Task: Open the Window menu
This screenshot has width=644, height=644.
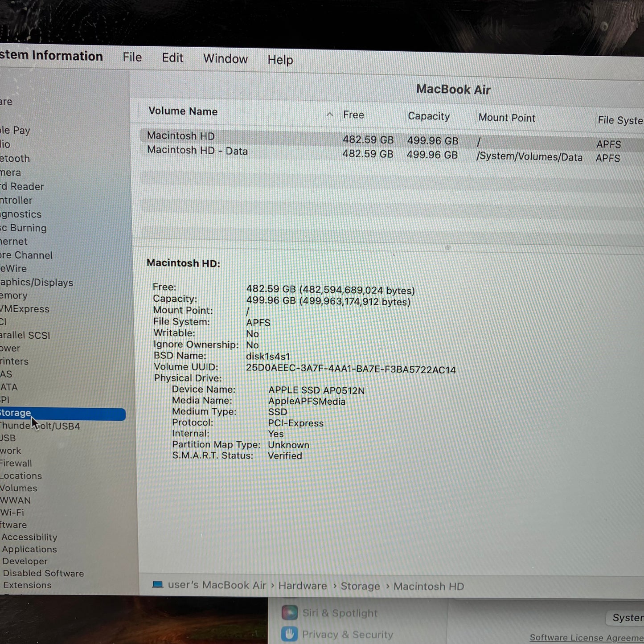Action: pyautogui.click(x=225, y=58)
